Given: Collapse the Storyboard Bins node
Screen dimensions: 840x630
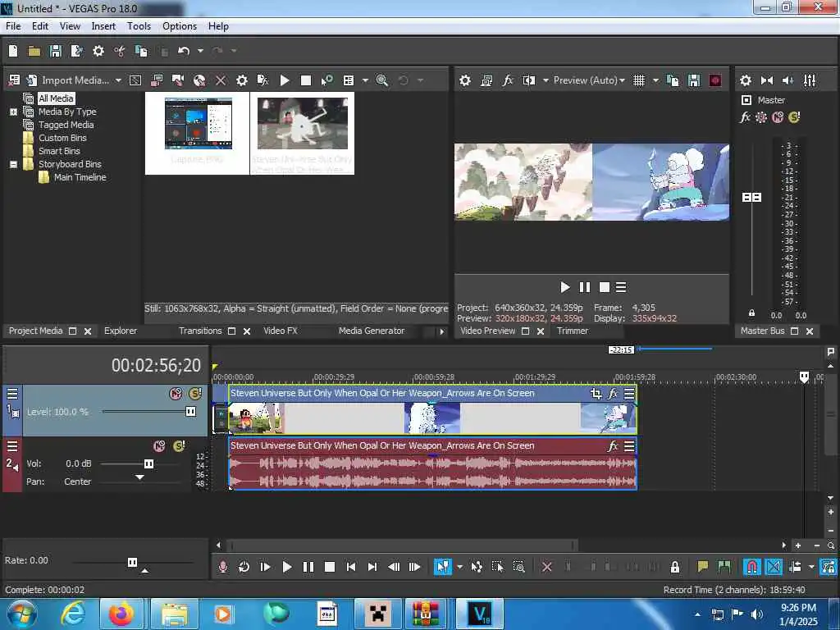Looking at the screenshot, I should tap(13, 164).
